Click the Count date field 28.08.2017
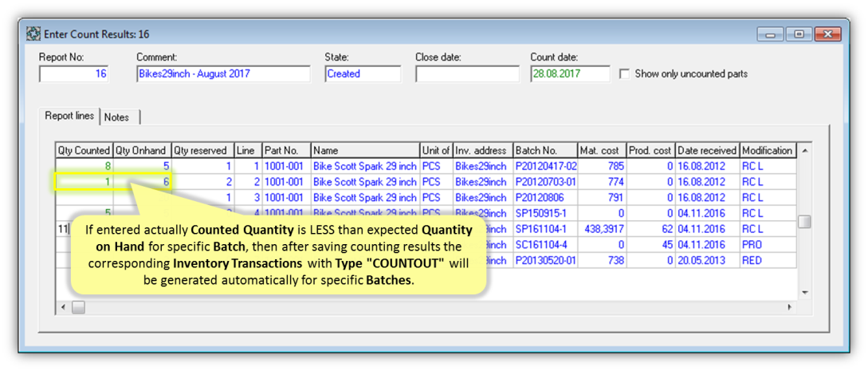 coord(570,73)
